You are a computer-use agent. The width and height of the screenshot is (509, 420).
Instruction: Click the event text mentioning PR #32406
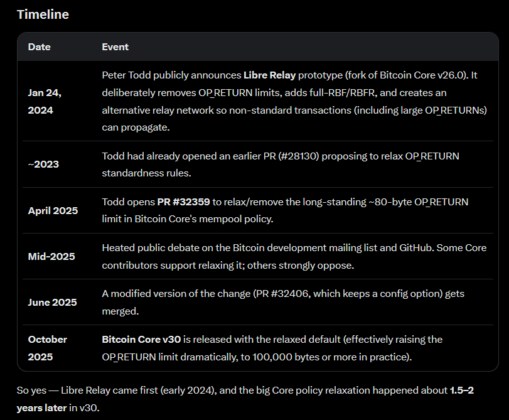[x=283, y=302]
